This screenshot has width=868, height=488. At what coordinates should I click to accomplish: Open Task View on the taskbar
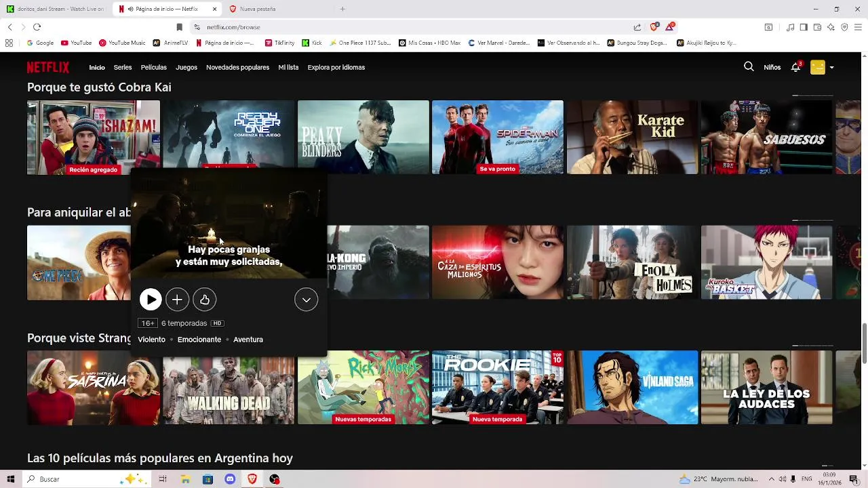[x=163, y=479]
